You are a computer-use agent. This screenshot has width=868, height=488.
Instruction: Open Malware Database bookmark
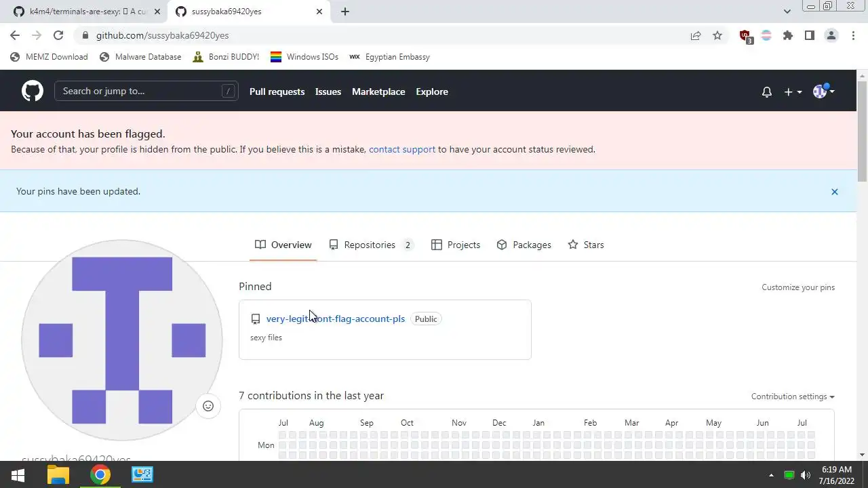tap(140, 57)
